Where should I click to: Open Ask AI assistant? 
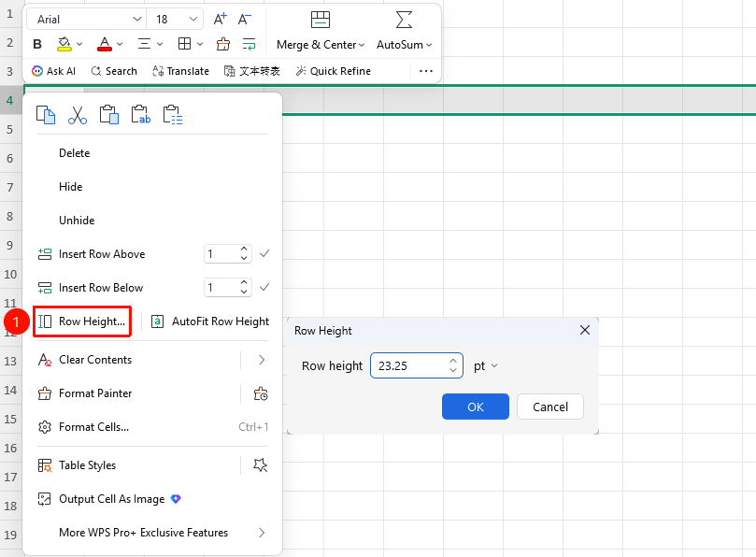53,71
